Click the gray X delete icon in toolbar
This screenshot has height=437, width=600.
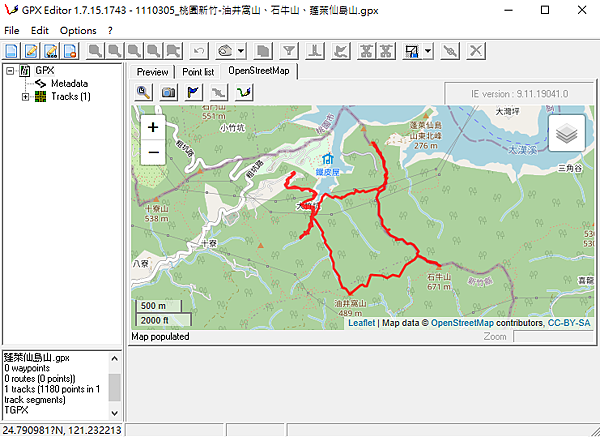coord(476,51)
